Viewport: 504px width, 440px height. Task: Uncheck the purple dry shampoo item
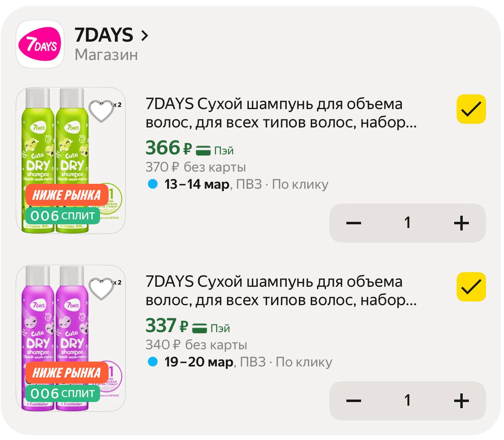[x=471, y=287]
